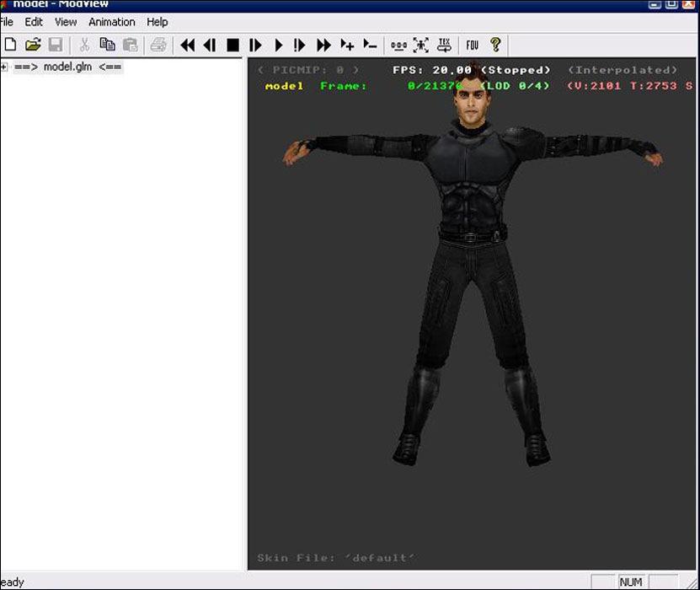
Task: Open the Edit menu
Action: pos(34,22)
